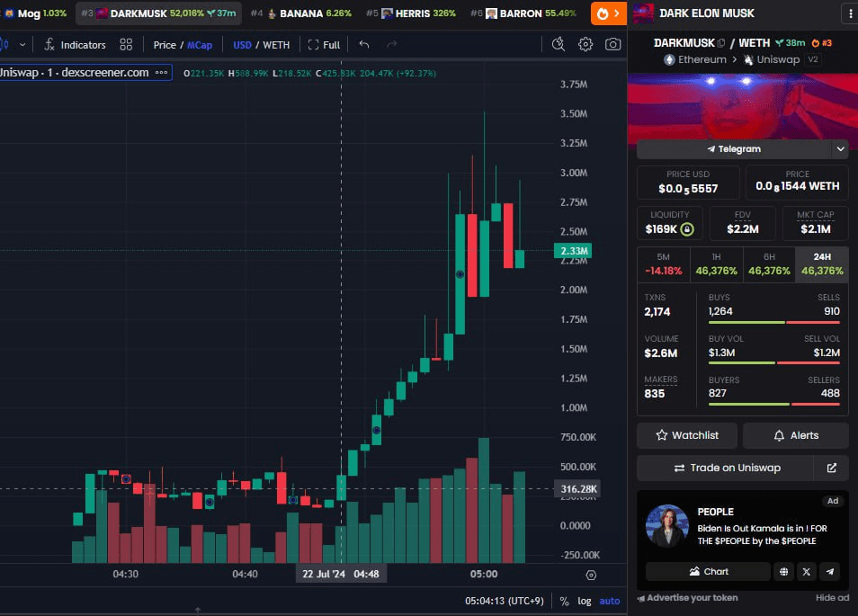Image resolution: width=858 pixels, height=616 pixels.
Task: Select the 24H timeframe stats tab
Action: pyautogui.click(x=822, y=264)
